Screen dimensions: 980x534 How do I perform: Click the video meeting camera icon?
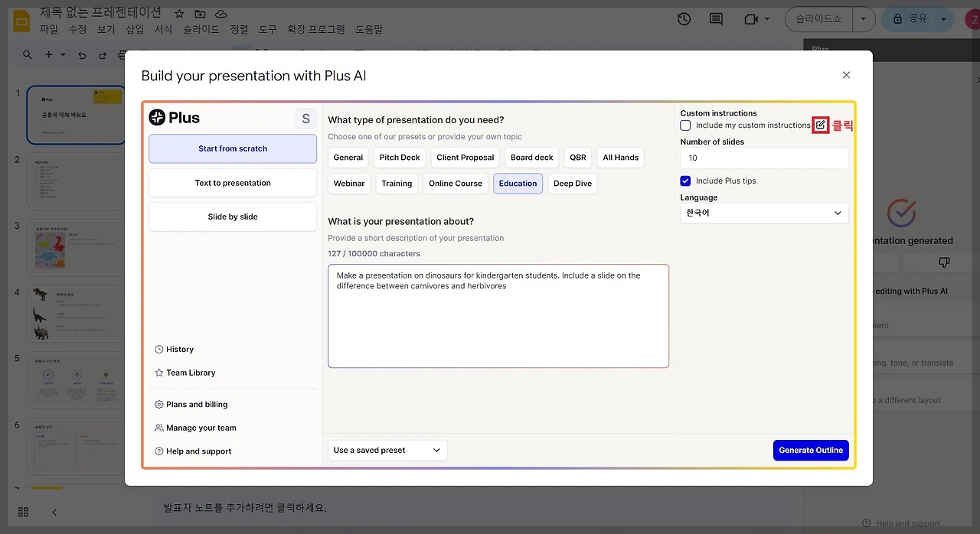(x=750, y=19)
